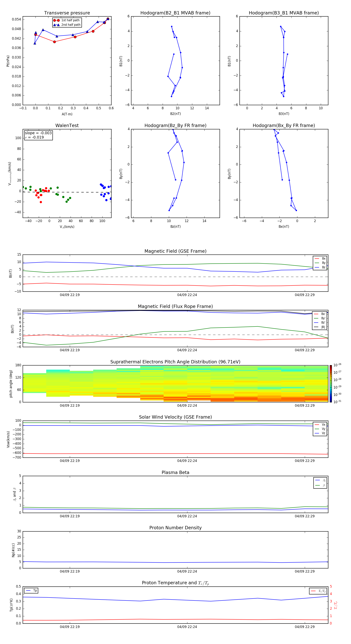Click the "Hodogram(B3_B1 MVAB frame)" title
The width and height of the screenshot is (351, 644).
tap(284, 13)
